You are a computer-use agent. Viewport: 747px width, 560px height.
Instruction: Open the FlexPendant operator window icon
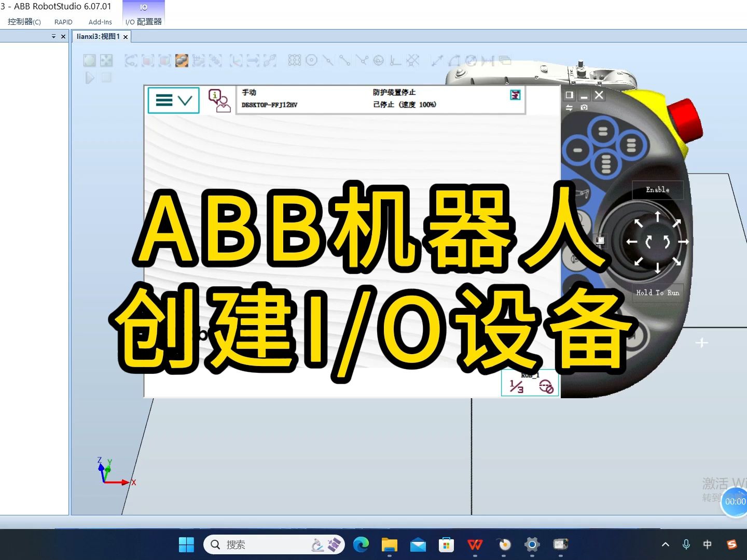click(x=219, y=101)
